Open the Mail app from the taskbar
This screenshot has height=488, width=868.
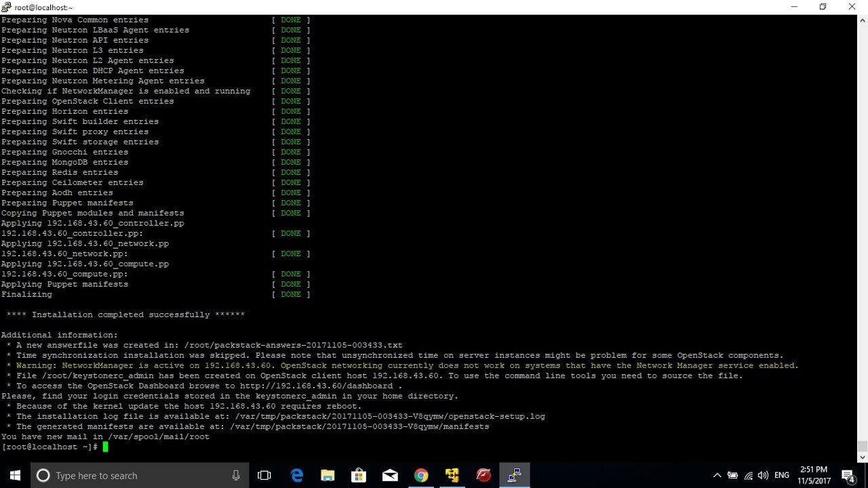coord(390,475)
